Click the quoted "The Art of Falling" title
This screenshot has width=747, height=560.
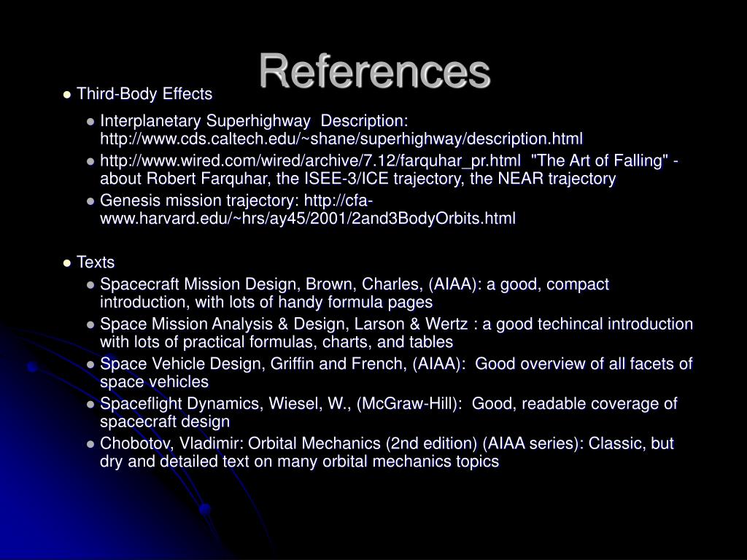(x=600, y=160)
